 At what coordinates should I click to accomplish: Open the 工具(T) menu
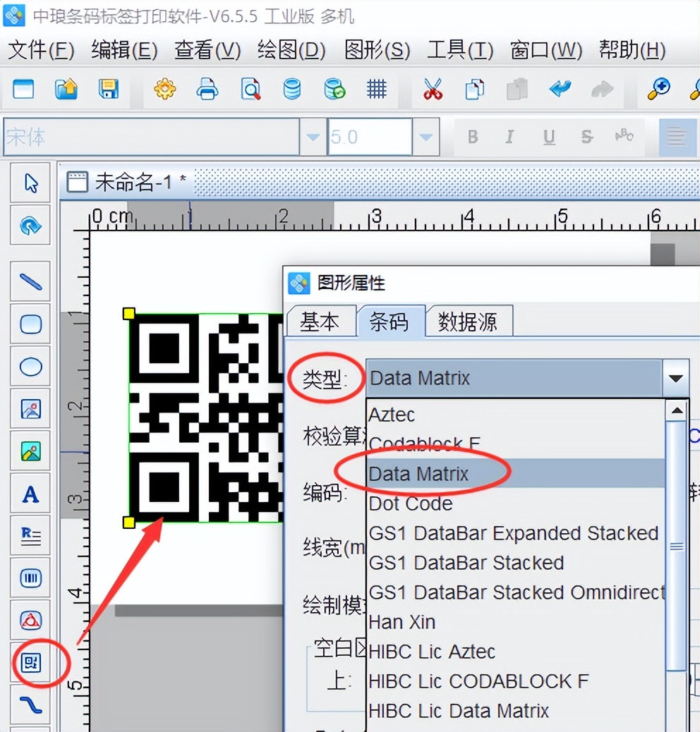coord(460,50)
